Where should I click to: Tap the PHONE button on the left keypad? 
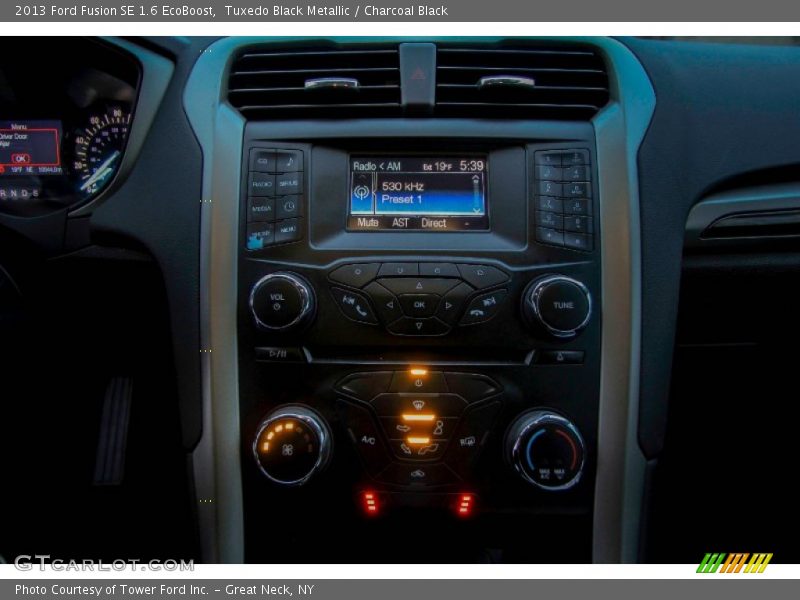tap(261, 234)
